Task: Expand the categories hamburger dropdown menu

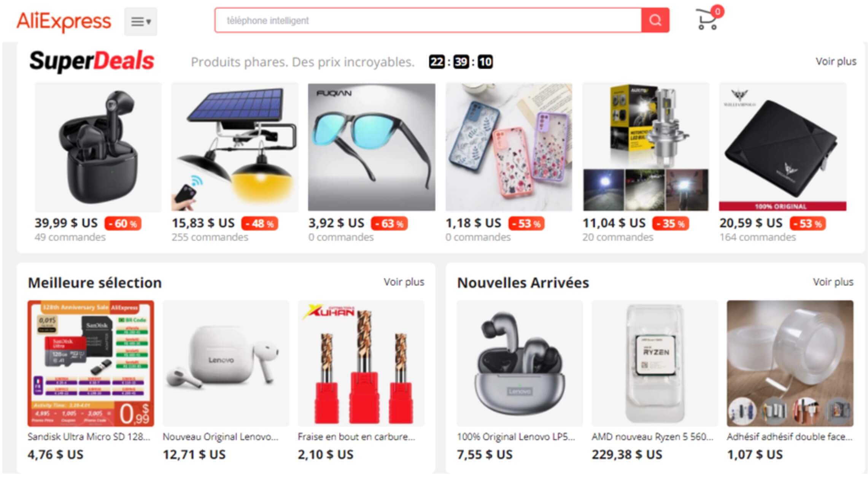Action: (141, 22)
